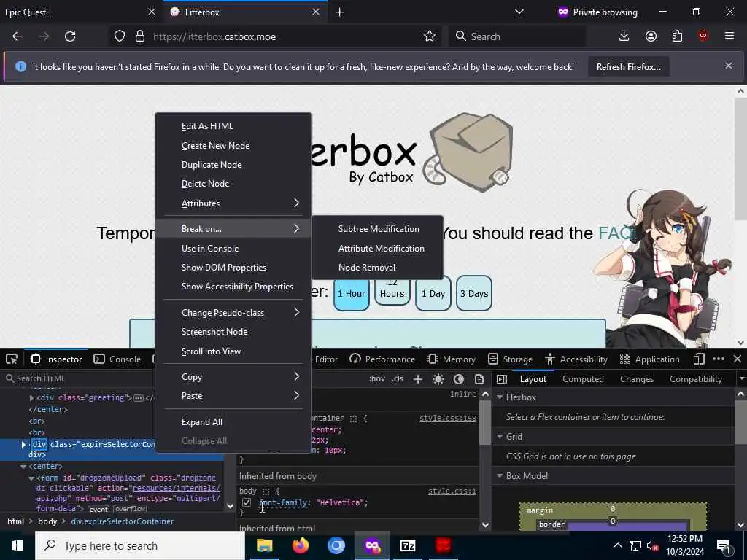Add a new CSS rule with plus icon

pyautogui.click(x=418, y=379)
